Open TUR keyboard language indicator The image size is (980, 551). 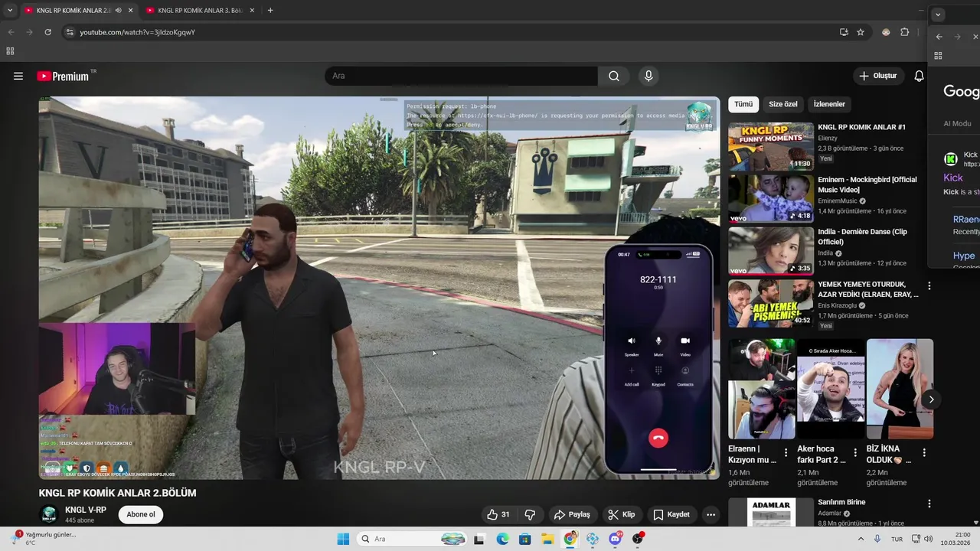coord(897,539)
